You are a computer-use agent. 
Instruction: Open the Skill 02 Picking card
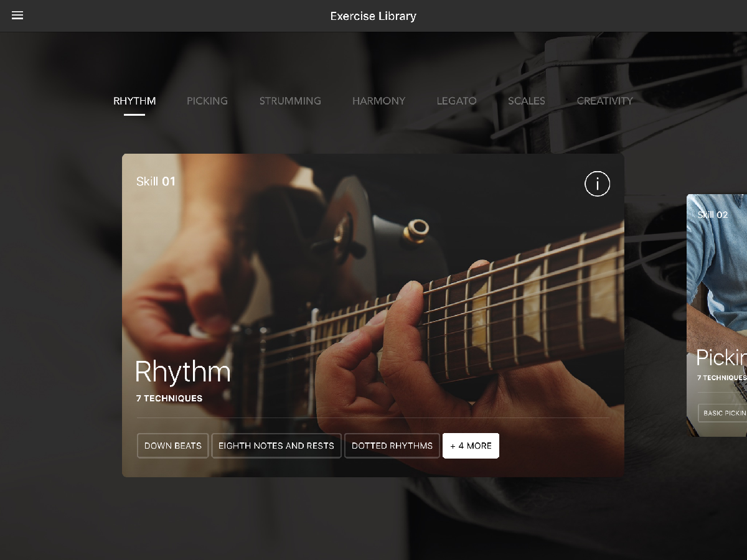click(x=716, y=315)
